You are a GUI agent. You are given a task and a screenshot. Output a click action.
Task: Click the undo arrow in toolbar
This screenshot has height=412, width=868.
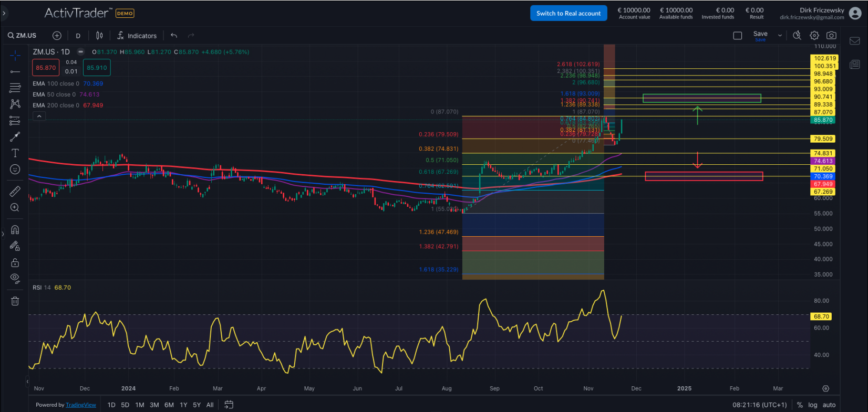pyautogui.click(x=174, y=36)
